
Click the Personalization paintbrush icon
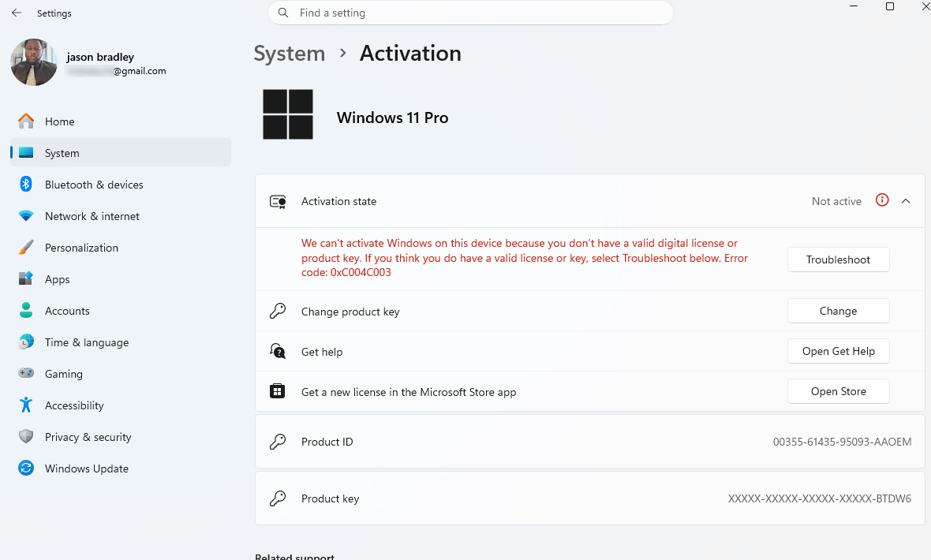click(26, 247)
